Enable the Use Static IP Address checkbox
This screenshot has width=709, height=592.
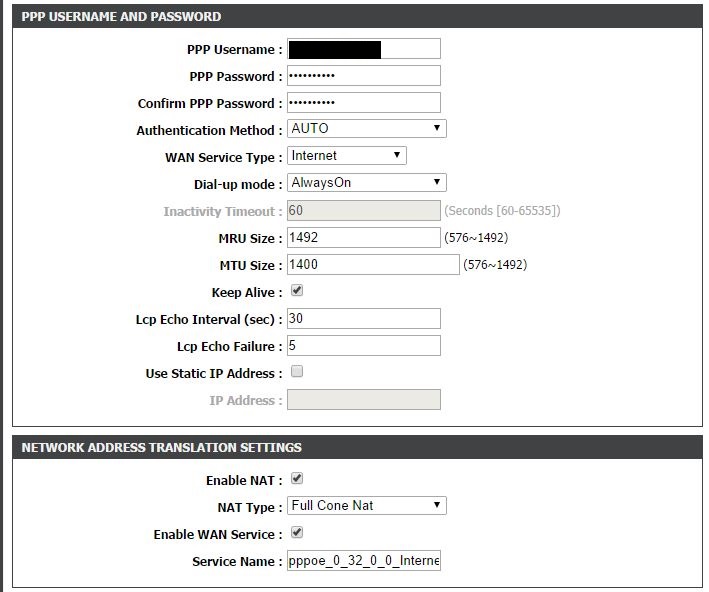297,372
